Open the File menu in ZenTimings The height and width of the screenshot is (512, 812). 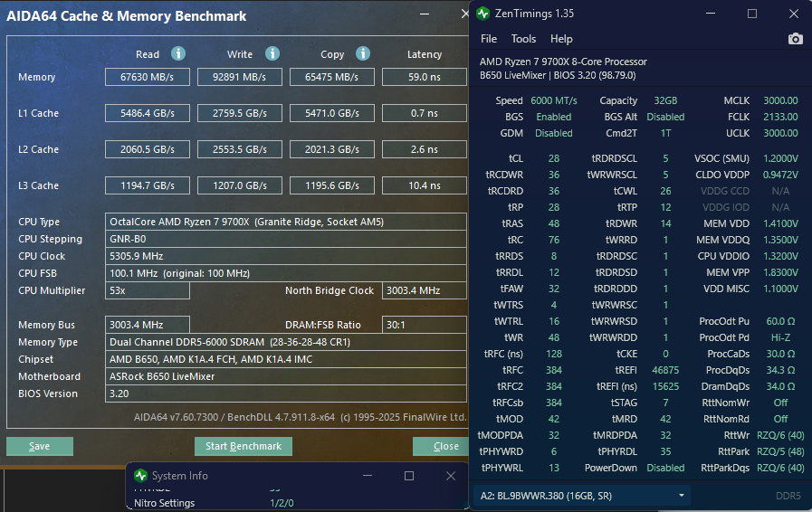[x=488, y=39]
